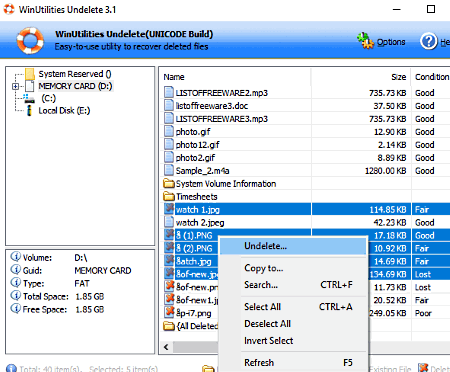Select the Sample_2.m4a file name
Screen dimensions: 450x372
[202, 171]
